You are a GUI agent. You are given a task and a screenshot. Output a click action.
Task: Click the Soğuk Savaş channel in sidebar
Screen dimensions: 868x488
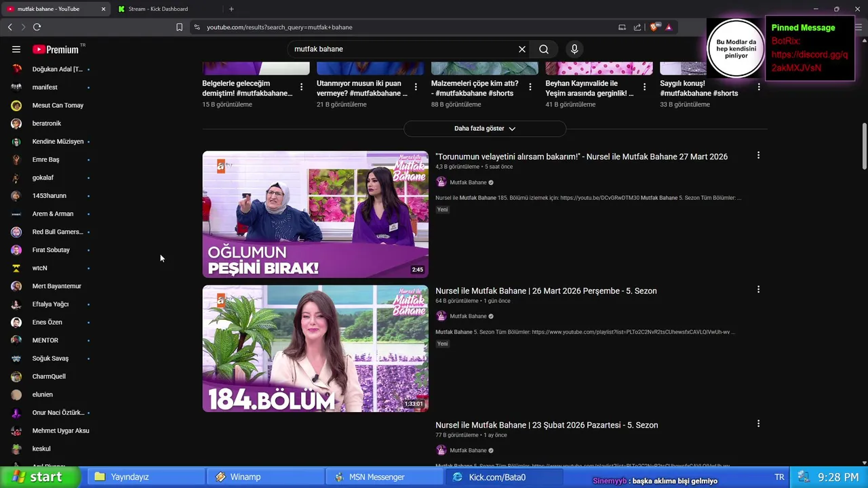[52, 359]
